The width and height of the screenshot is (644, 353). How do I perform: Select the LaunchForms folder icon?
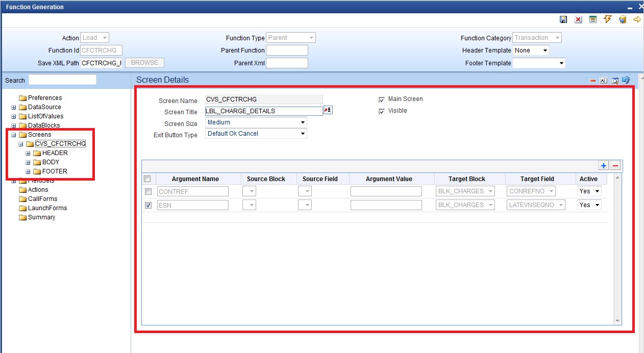point(22,208)
